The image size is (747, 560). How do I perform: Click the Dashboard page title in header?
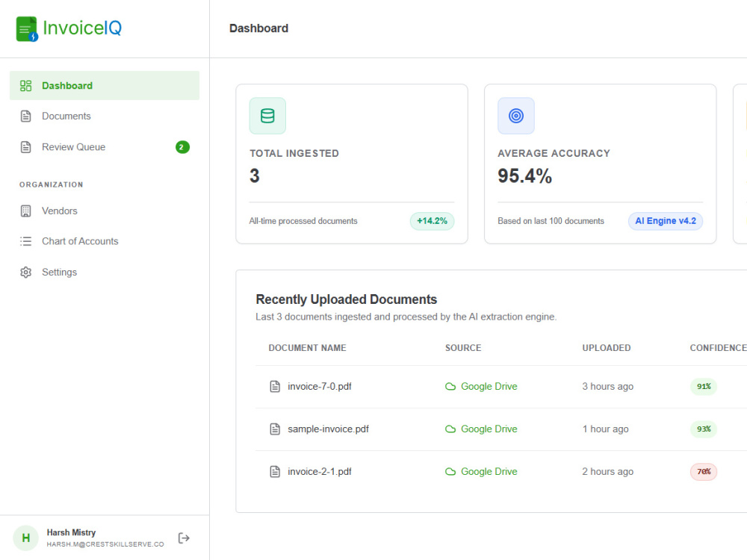pos(258,28)
